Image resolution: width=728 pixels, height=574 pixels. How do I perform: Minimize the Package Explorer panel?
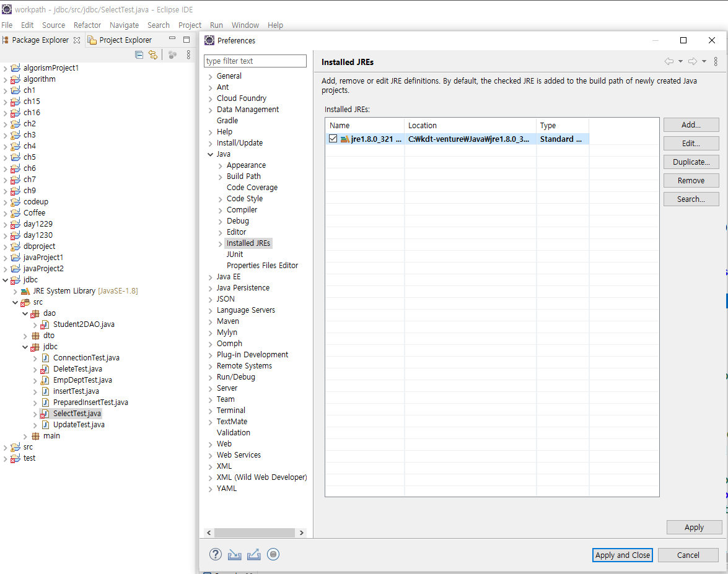(172, 38)
